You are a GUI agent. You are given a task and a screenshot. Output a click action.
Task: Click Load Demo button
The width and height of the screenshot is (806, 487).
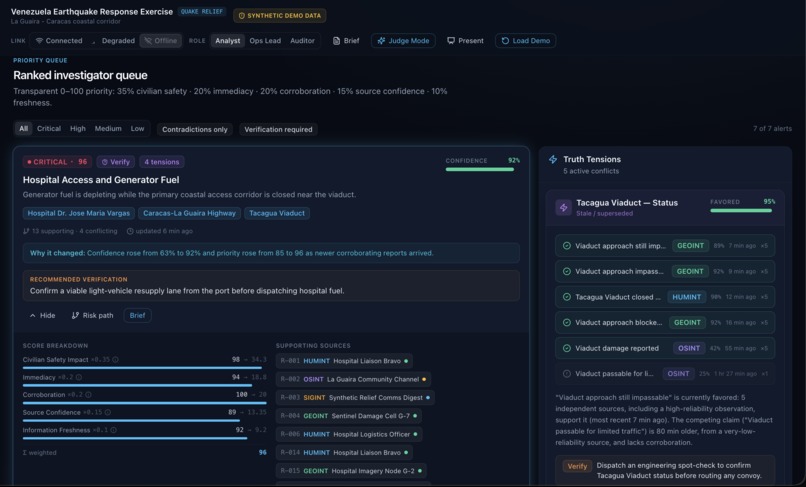525,41
